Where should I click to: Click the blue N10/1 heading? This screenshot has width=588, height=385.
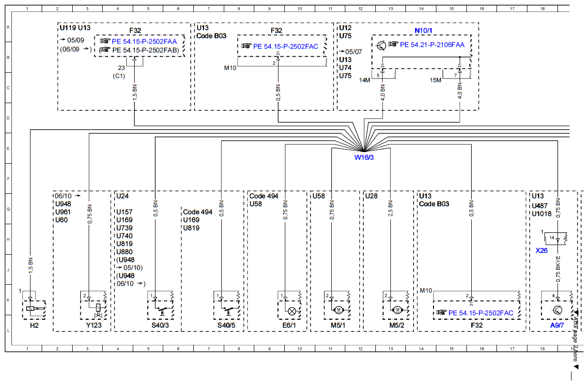tap(424, 30)
